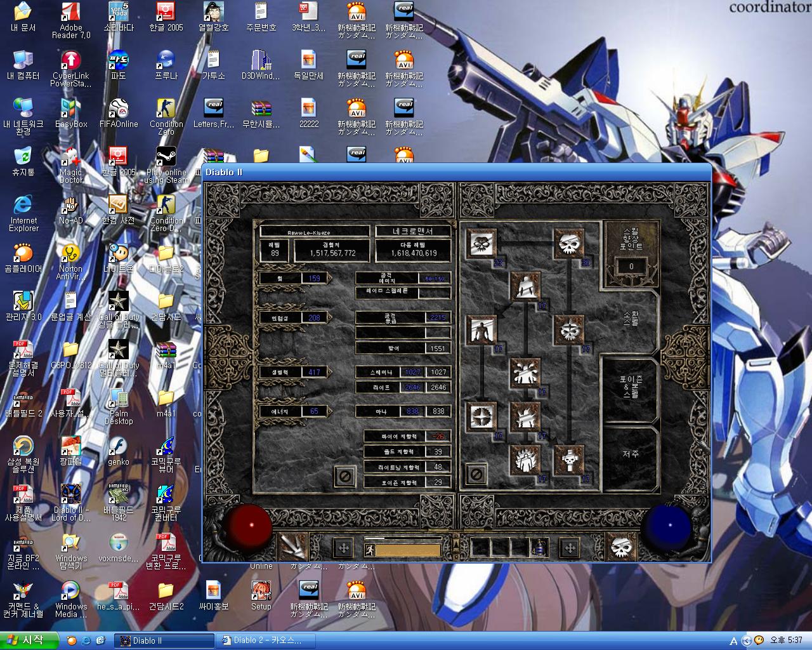Viewport: 812px width, 650px height.
Task: Open D3DWind... desktop shortcut
Action: [261, 65]
